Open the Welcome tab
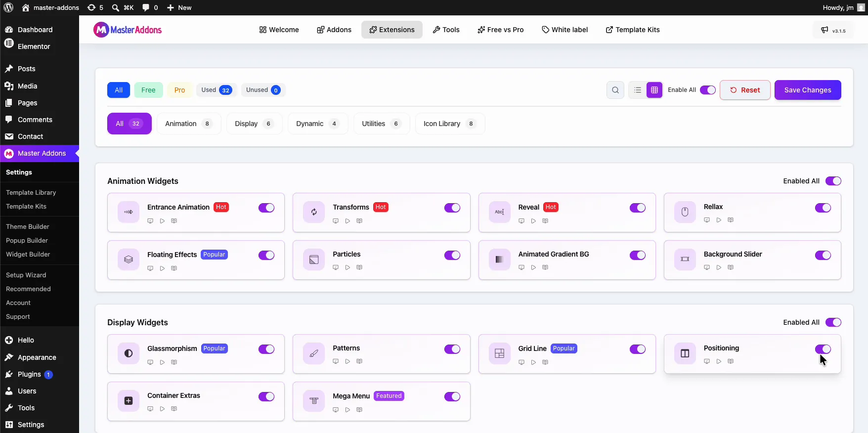This screenshot has height=433, width=868. (x=279, y=30)
